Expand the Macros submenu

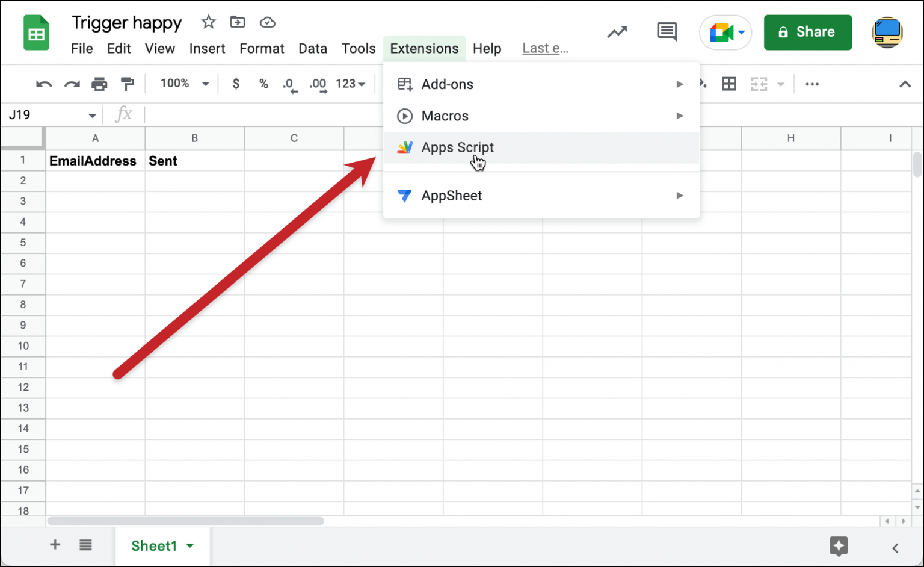point(446,116)
